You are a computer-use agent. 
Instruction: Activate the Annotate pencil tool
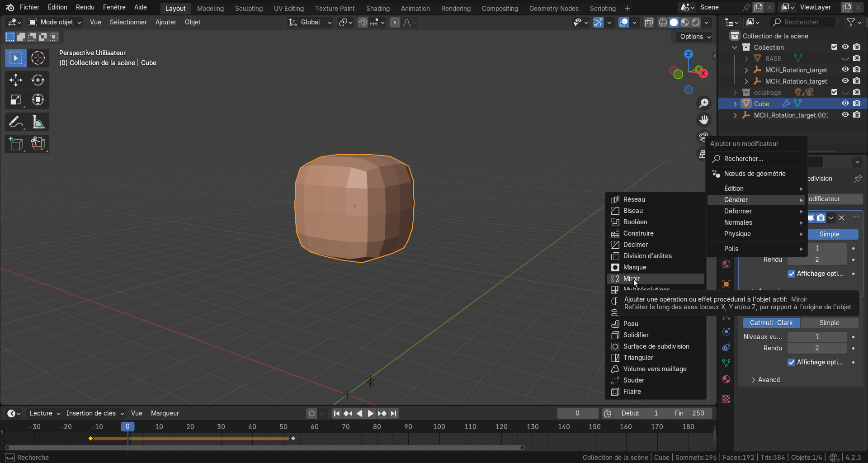point(16,122)
